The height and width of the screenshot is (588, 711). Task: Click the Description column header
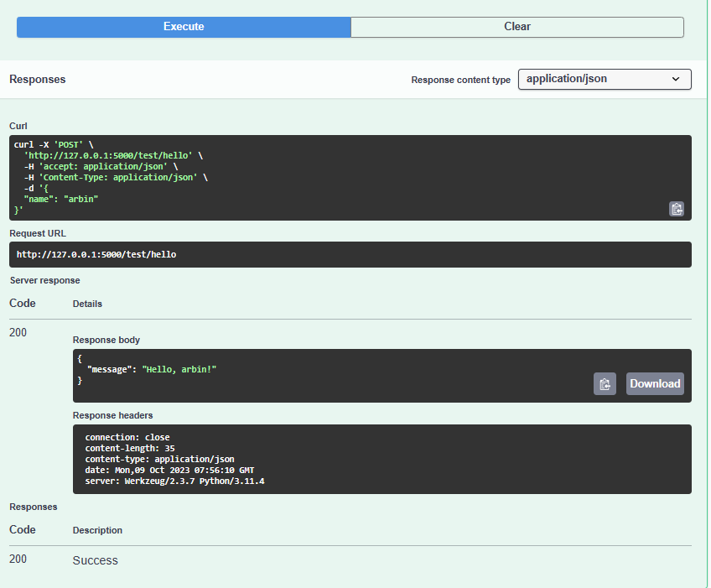(x=97, y=530)
